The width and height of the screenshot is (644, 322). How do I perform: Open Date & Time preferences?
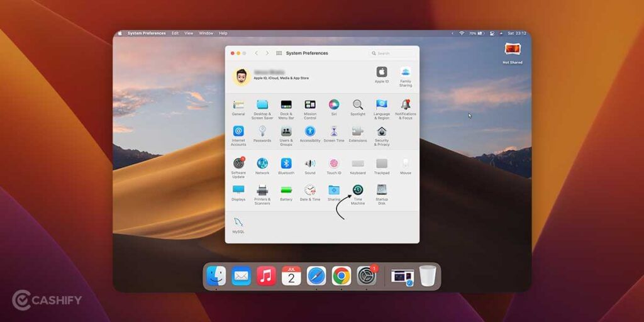310,192
